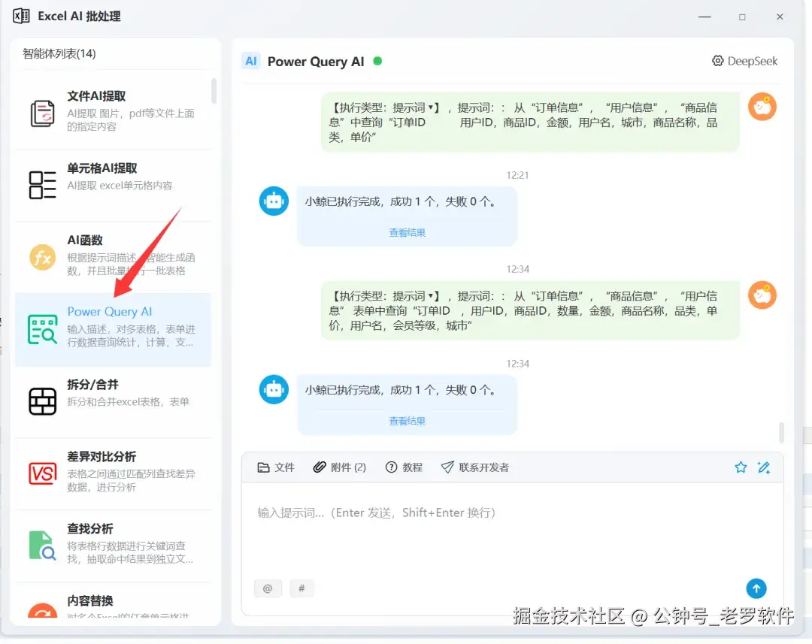Click the robot avatar on last completion reply

click(274, 389)
